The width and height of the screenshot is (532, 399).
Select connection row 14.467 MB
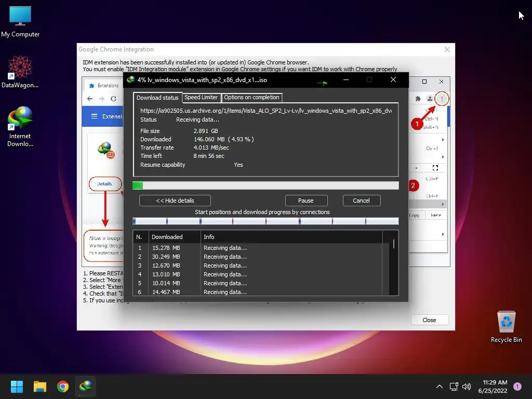click(x=258, y=292)
